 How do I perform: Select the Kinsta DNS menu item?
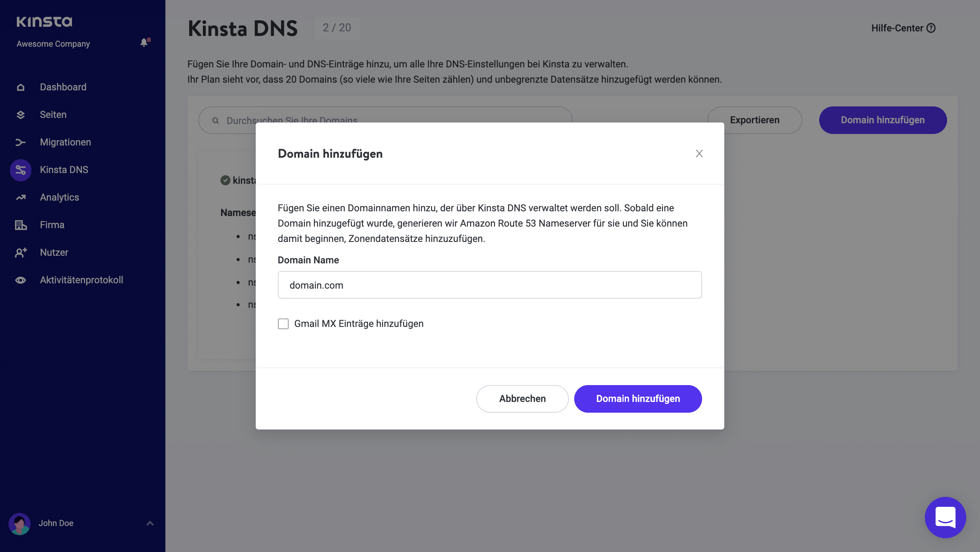tap(64, 170)
